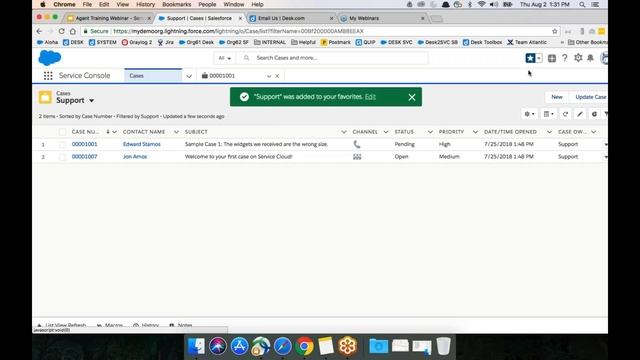This screenshot has width=640, height=360.
Task: Open Date/Time Opened column menu
Action: [x=549, y=132]
